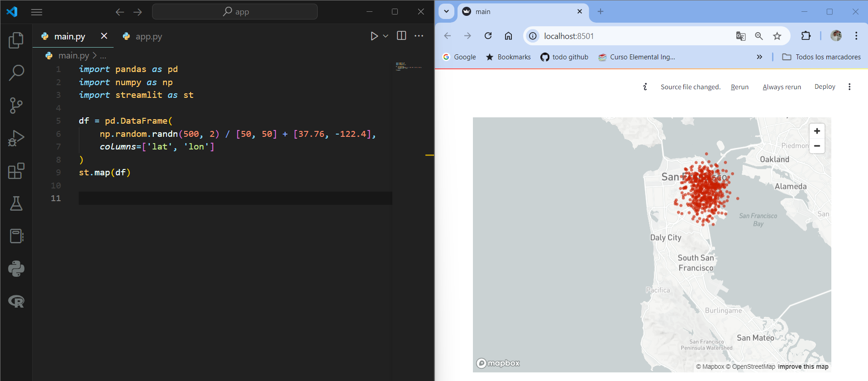Expand the hidden bookmarks chevron

point(759,57)
